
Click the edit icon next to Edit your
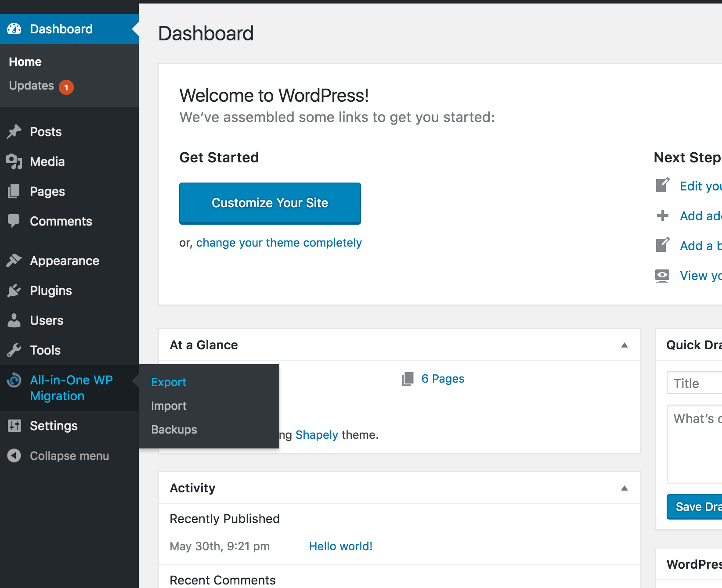tap(663, 185)
